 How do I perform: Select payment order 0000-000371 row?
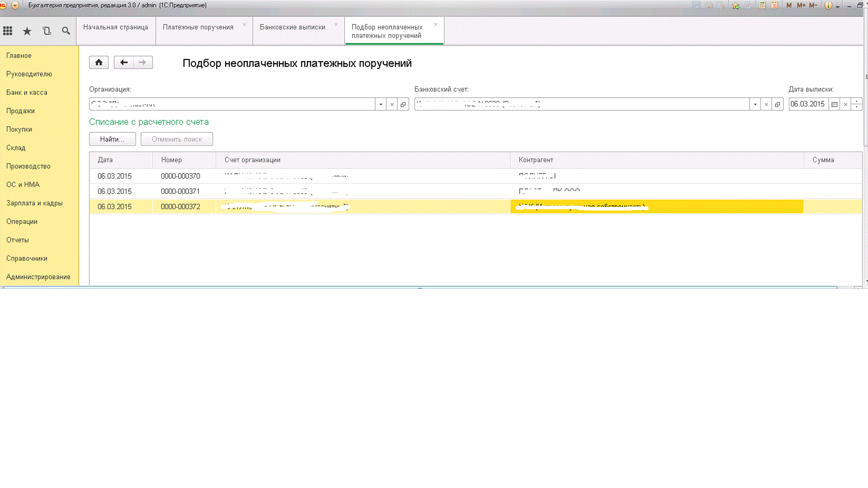click(x=180, y=191)
